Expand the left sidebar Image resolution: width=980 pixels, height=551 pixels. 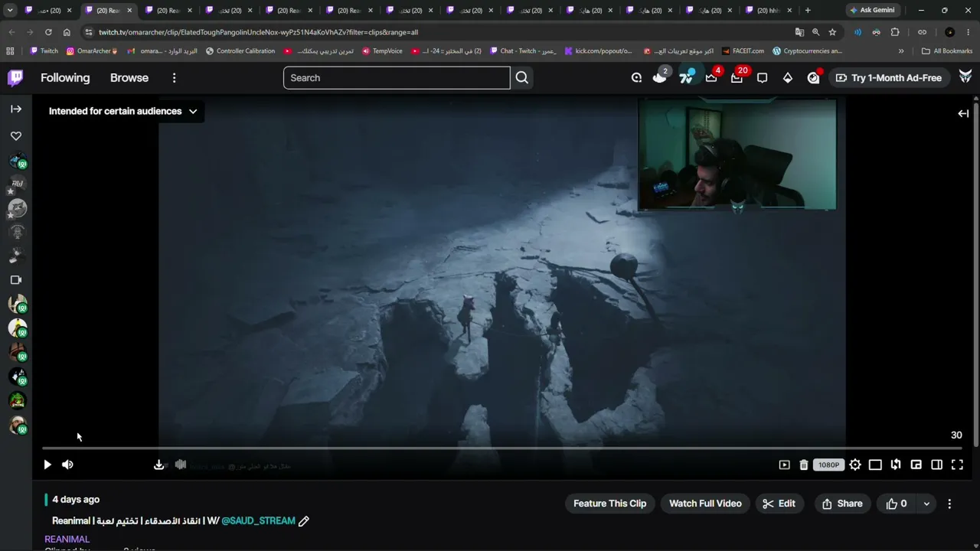pos(16,109)
